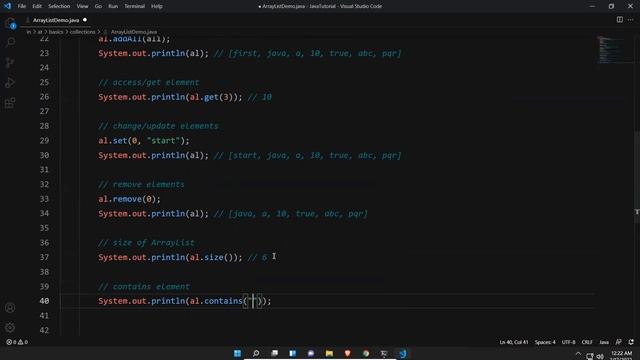Expand the 'basics' breadcrumb segment
The width and height of the screenshot is (640, 360).
pyautogui.click(x=56, y=32)
